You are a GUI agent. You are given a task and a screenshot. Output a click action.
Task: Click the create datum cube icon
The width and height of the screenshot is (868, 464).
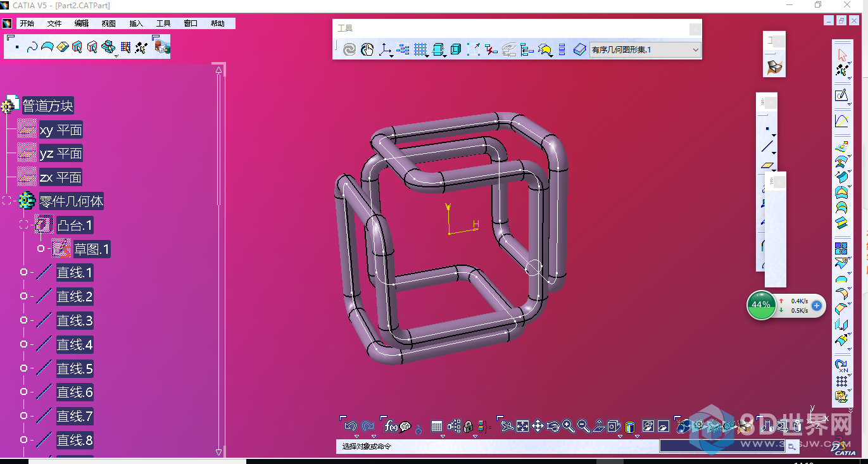[456, 49]
